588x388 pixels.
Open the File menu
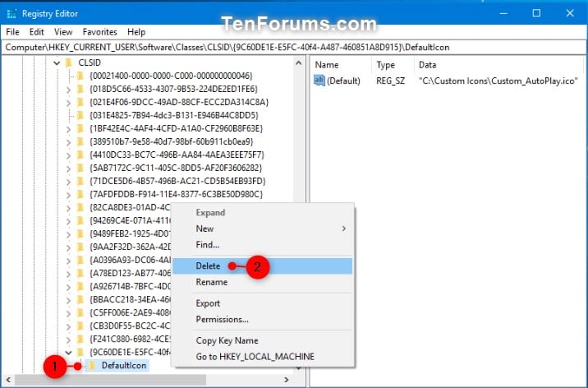coord(12,32)
